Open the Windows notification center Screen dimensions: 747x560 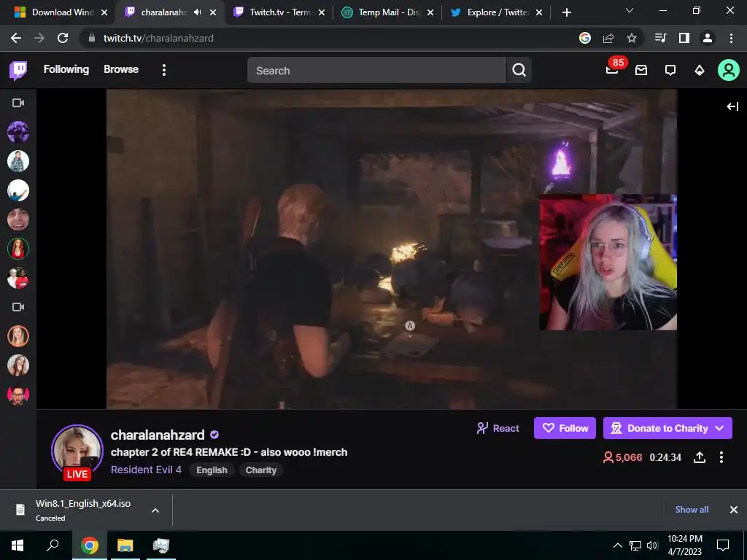click(x=723, y=545)
